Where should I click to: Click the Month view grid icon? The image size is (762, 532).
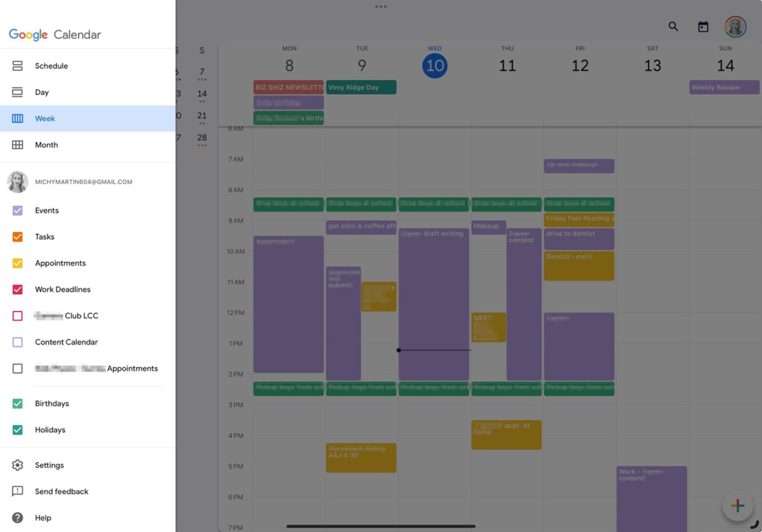(x=17, y=145)
